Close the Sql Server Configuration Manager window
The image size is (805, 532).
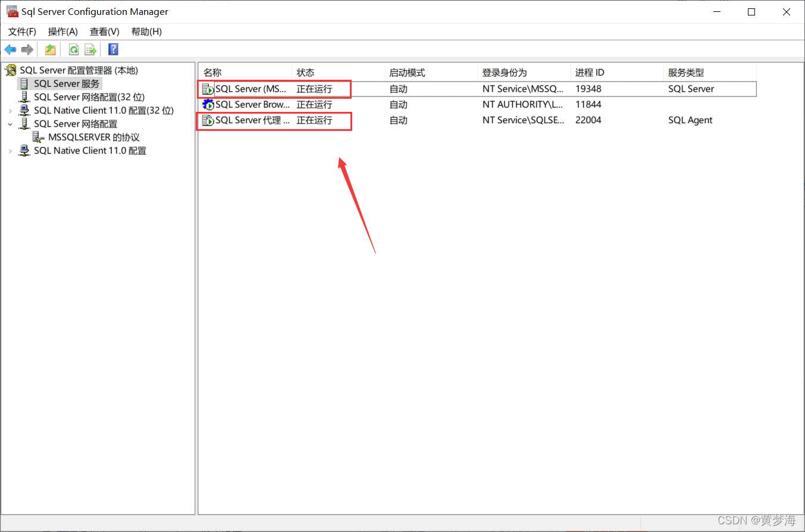(785, 12)
